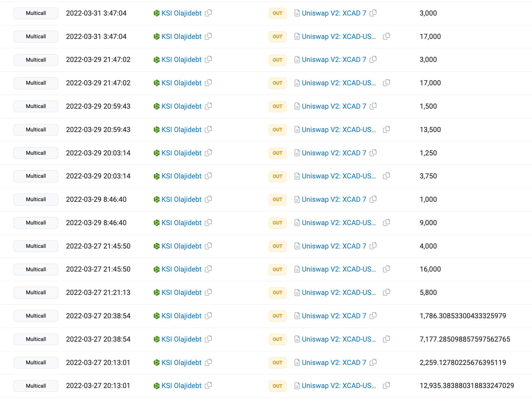The height and width of the screenshot is (401, 532).
Task: Click OUT badge in 1,786.30853 row
Action: coord(277,316)
